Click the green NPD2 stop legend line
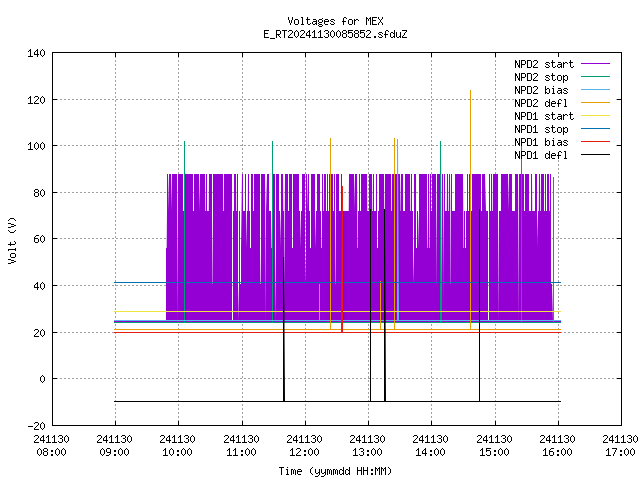 (x=596, y=76)
